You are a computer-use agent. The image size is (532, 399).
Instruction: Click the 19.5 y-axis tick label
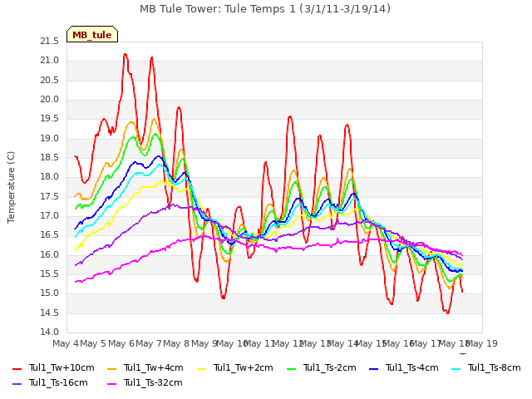50,119
